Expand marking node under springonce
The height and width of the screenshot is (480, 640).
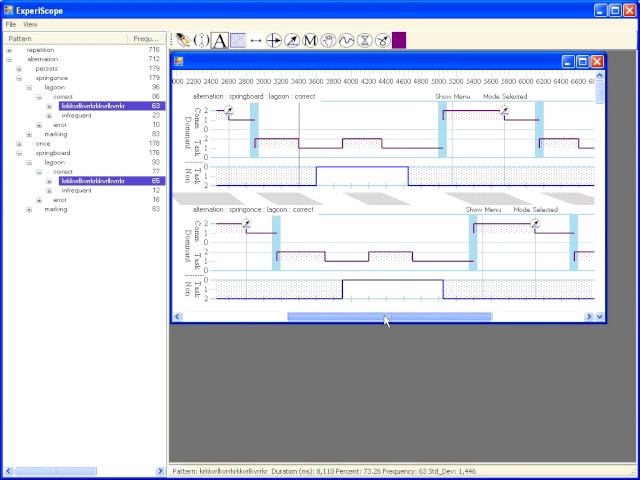point(29,134)
